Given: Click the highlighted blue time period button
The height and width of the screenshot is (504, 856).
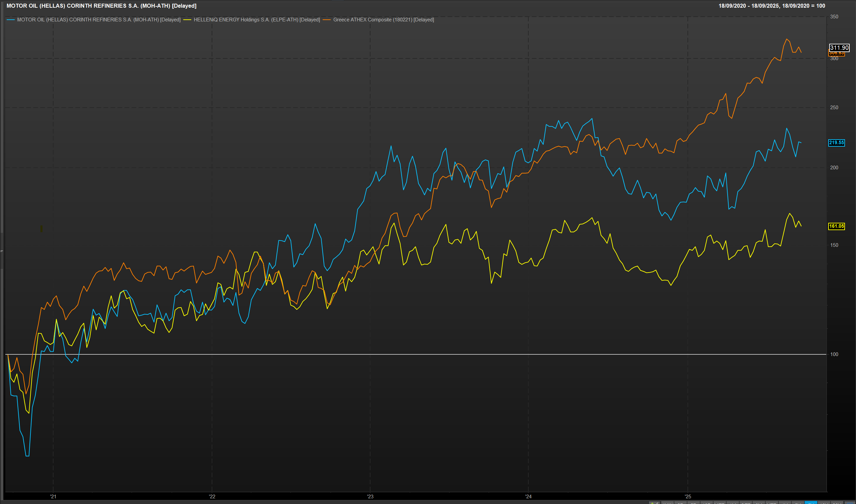Looking at the screenshot, I should (x=811, y=503).
